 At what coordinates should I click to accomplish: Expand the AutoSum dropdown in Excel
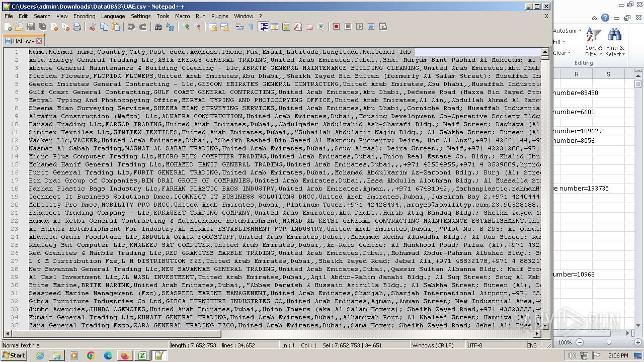(x=580, y=31)
